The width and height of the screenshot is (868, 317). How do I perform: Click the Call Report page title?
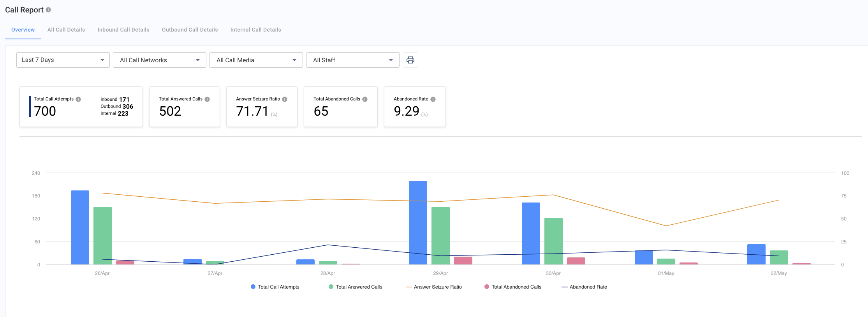pos(24,10)
